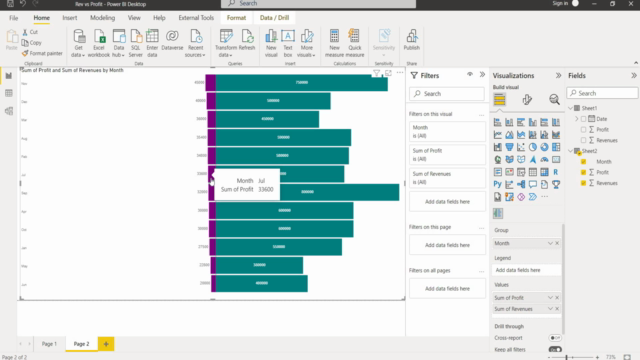Screen dimensions: 640x360
Task: Select the line chart visual
Action: click(497, 134)
